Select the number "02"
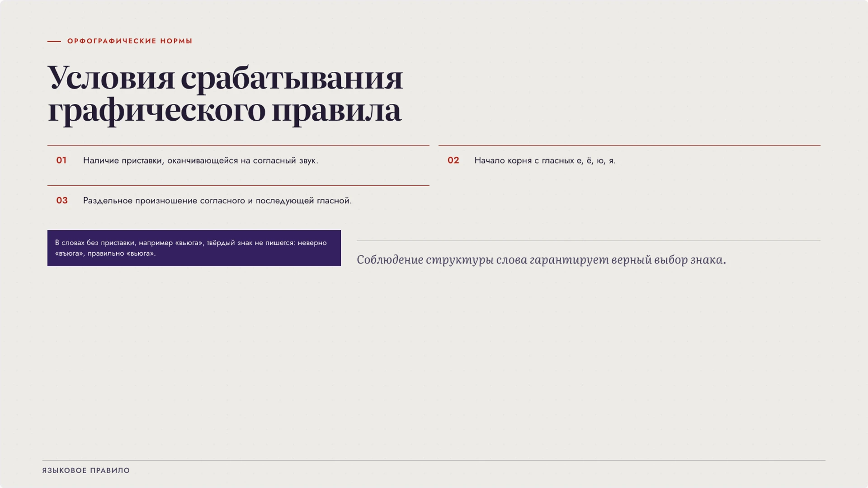The width and height of the screenshot is (868, 488). point(453,160)
